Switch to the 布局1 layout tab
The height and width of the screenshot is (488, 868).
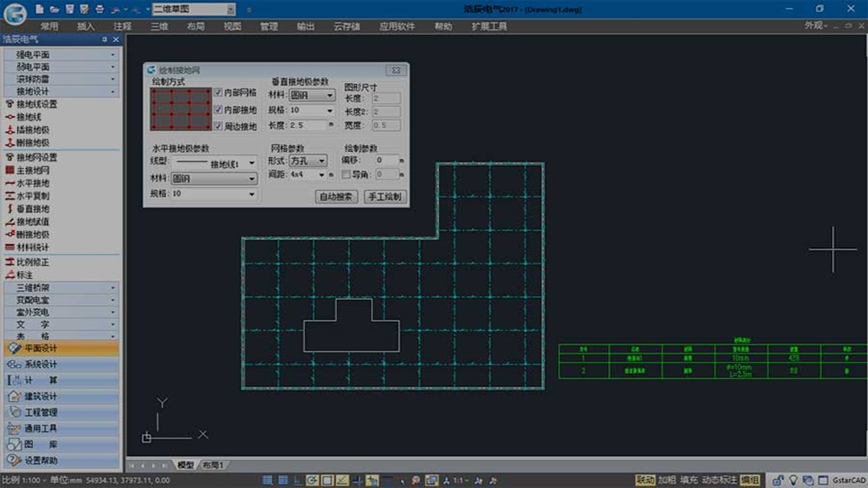point(213,465)
